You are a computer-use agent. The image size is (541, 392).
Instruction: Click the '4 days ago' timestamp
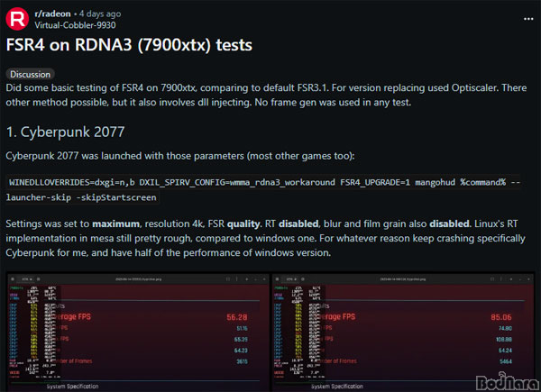tap(100, 14)
